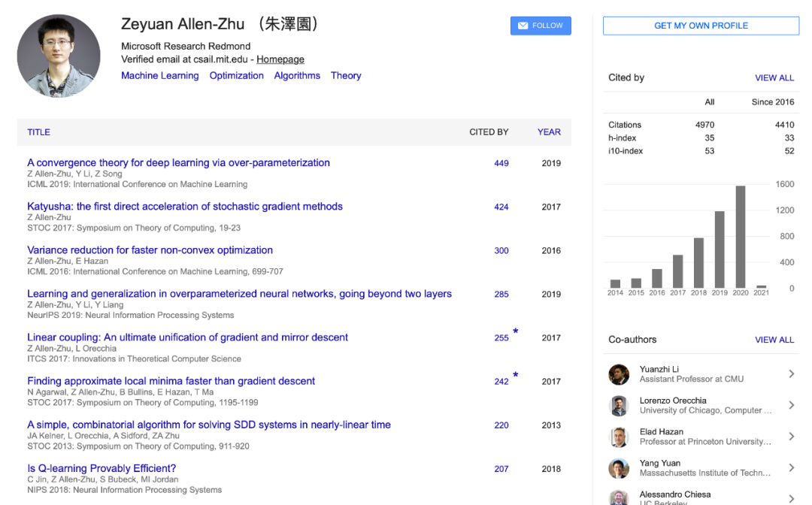View all citations via Cited by
The image size is (812, 505).
point(774,78)
